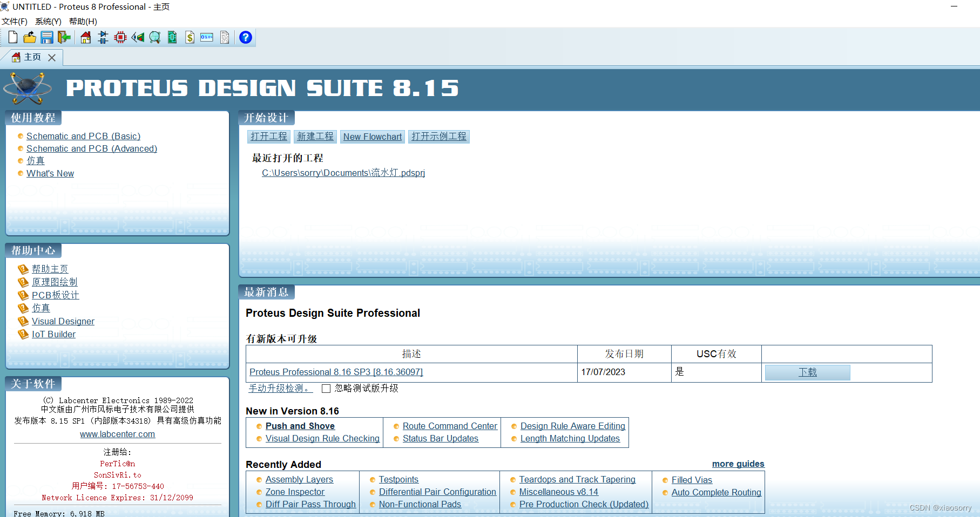
Task: Click the 下载 download button
Action: click(808, 372)
